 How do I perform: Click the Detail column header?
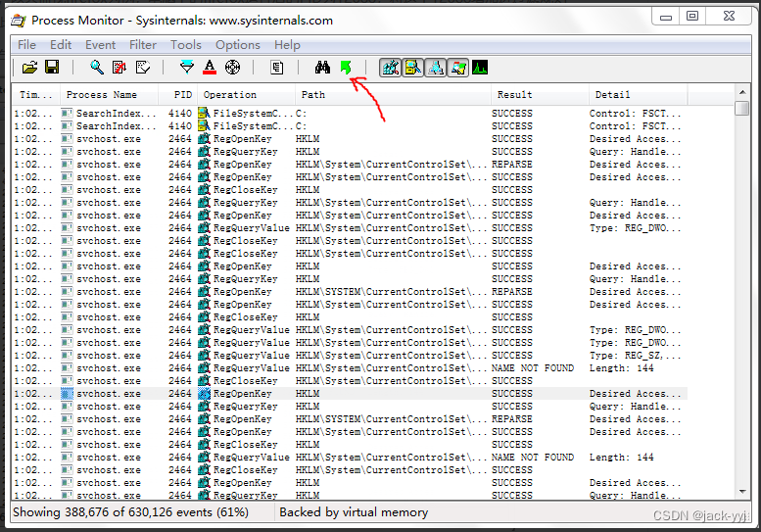(639, 95)
